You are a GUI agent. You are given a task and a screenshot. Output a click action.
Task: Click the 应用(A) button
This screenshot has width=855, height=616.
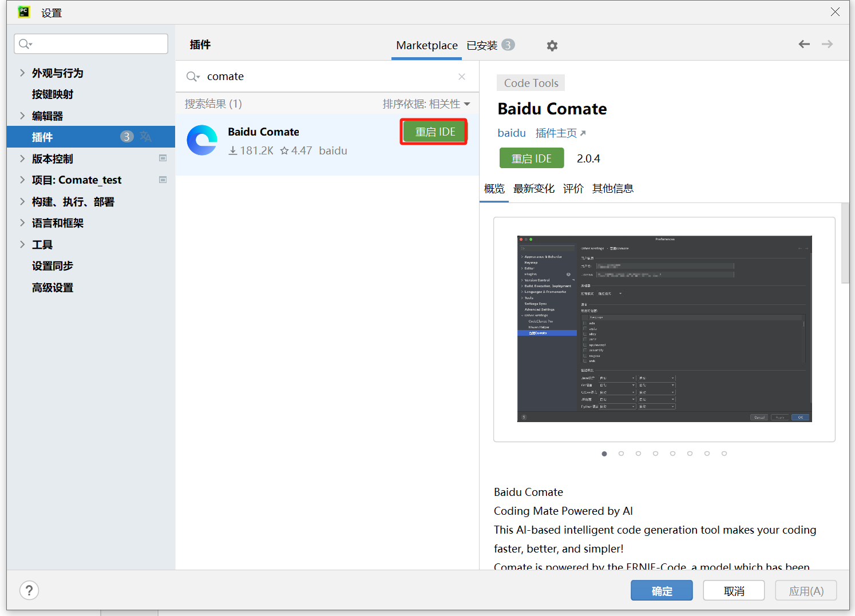806,591
